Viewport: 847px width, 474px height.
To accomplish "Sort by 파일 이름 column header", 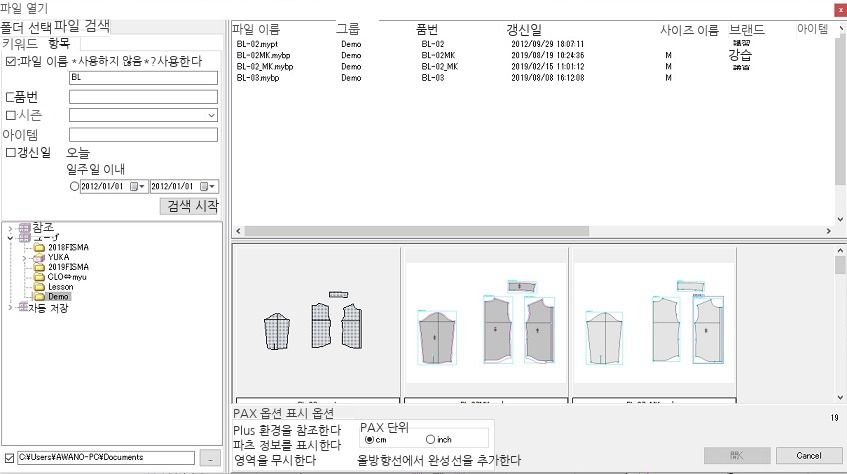I will [x=256, y=29].
